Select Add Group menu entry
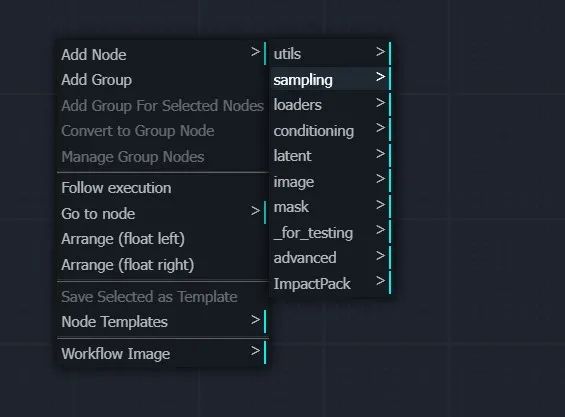Viewport: 565px width, 417px height. 163,80
